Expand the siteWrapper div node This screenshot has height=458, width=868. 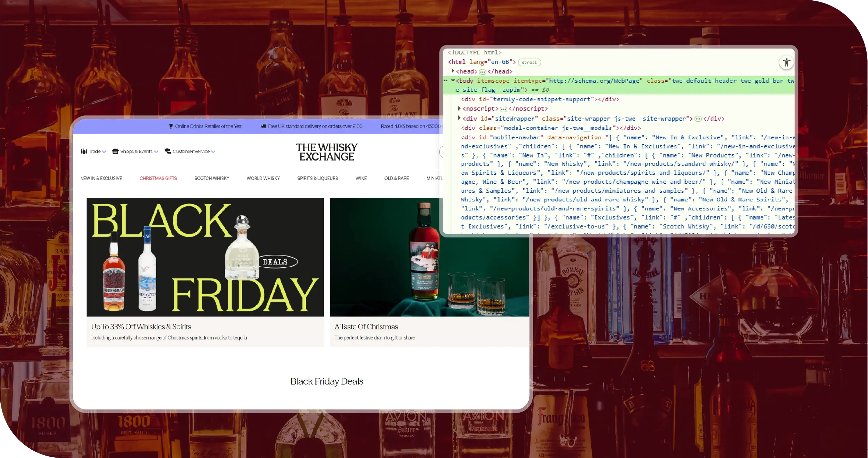pos(459,118)
